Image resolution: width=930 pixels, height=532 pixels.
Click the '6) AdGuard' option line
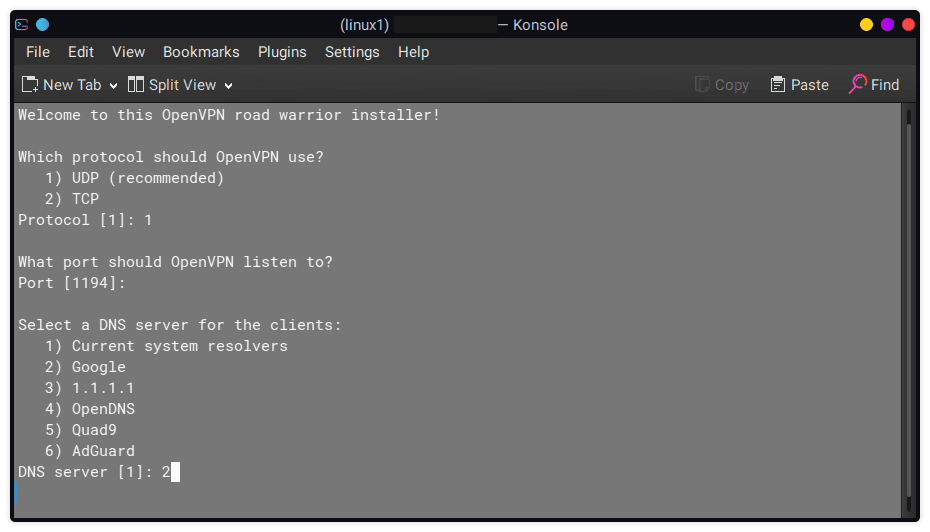90,451
